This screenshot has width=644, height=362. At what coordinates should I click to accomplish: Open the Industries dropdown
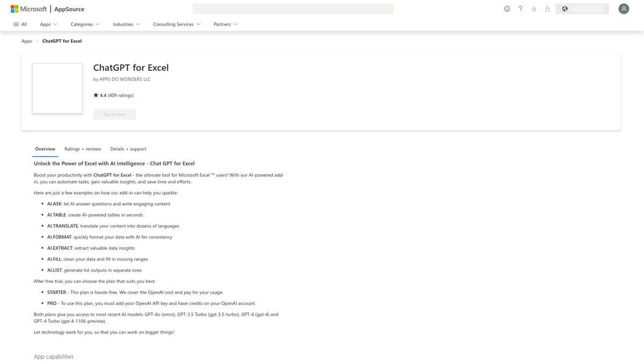pos(126,24)
